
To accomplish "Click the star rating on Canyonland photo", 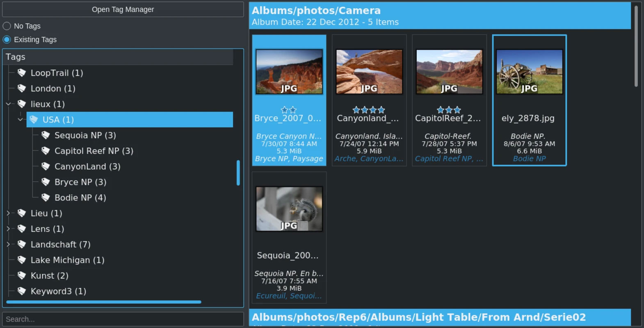I will [369, 109].
